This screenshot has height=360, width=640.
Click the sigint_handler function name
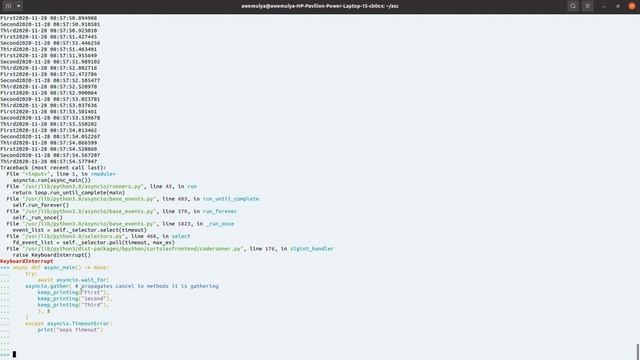coord(312,249)
